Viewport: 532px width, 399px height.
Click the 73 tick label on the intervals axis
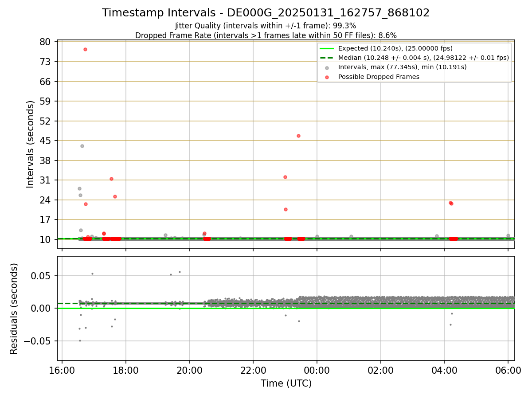coord(46,62)
